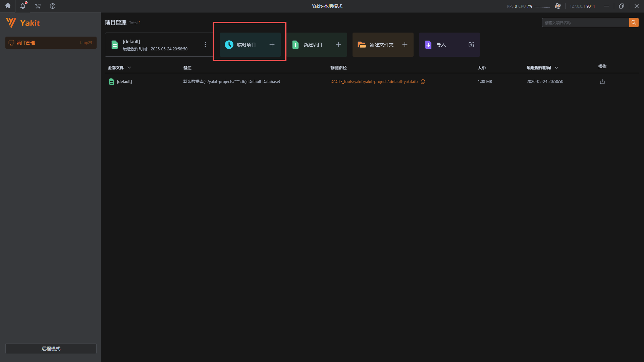
Task: Click the 1.08 MB size cell
Action: click(x=485, y=82)
